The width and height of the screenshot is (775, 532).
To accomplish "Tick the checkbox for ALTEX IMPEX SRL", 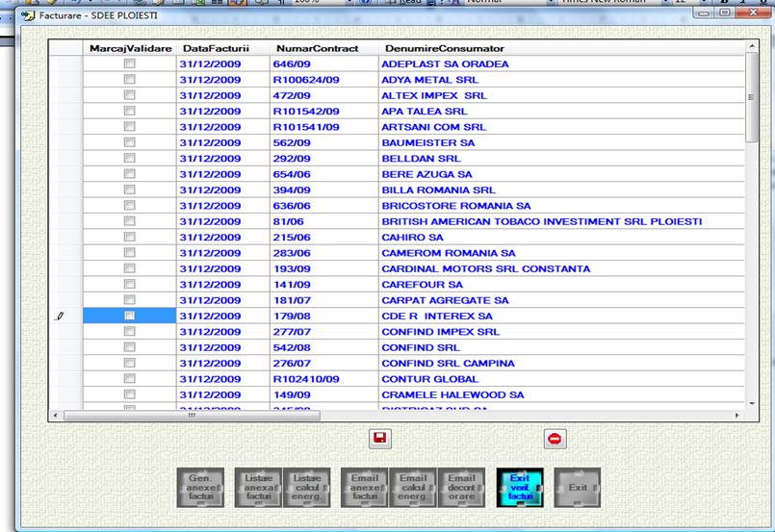I will click(130, 95).
